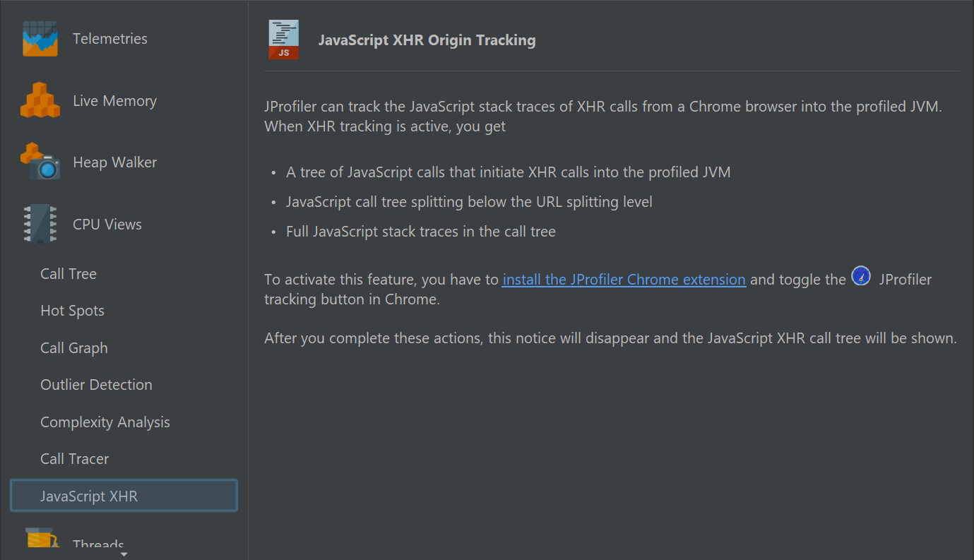Switch to the Heap Walker section
This screenshot has width=974, height=560.
coord(114,162)
